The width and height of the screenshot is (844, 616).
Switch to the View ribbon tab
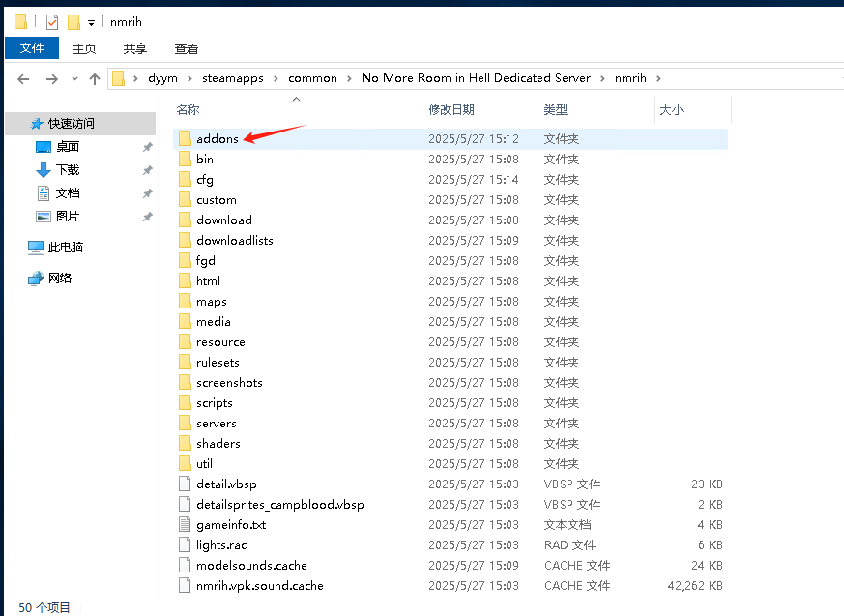coord(187,48)
